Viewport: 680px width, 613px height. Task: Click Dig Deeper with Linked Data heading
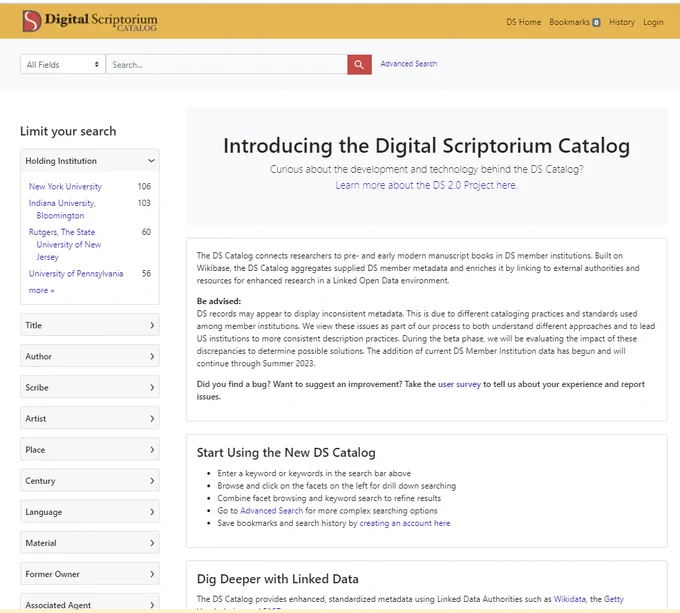[278, 579]
